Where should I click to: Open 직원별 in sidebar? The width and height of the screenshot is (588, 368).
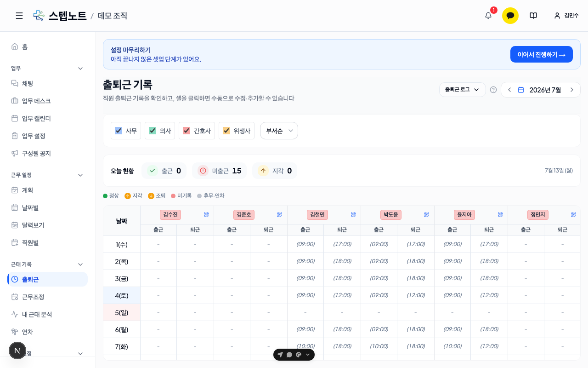pyautogui.click(x=47, y=243)
